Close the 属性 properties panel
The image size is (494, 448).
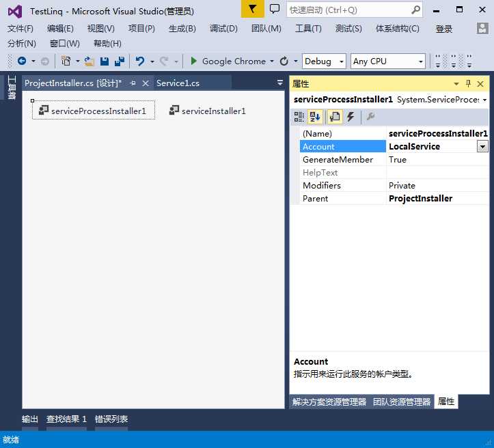point(480,84)
